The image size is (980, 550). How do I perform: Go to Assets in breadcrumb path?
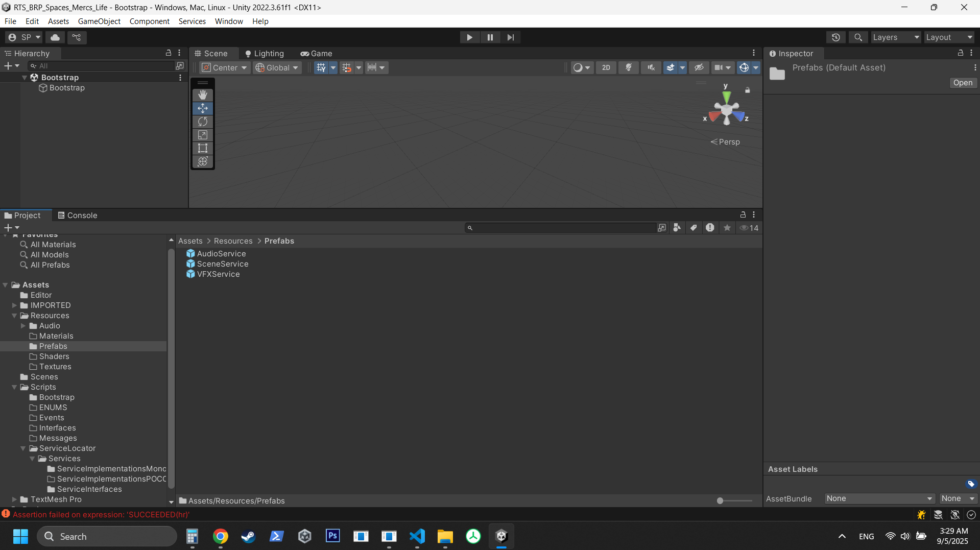coord(190,241)
